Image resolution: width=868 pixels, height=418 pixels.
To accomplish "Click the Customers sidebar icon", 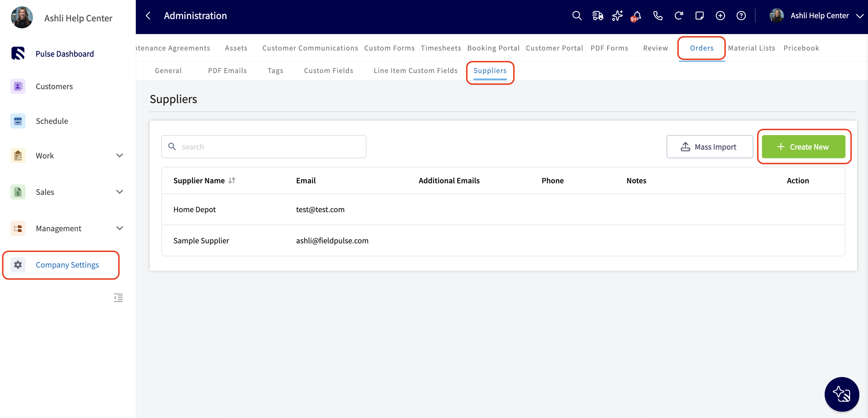I will point(18,86).
